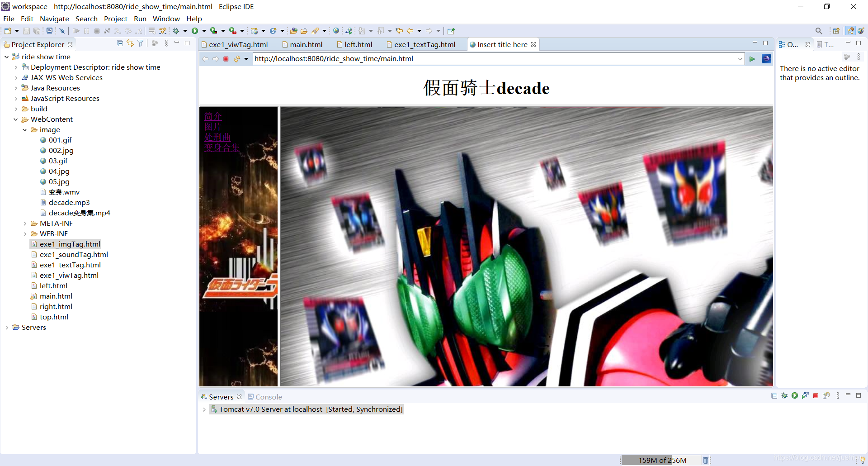This screenshot has width=868, height=466.
Task: Click the Open Web Browser globe icon
Action: pos(336,31)
